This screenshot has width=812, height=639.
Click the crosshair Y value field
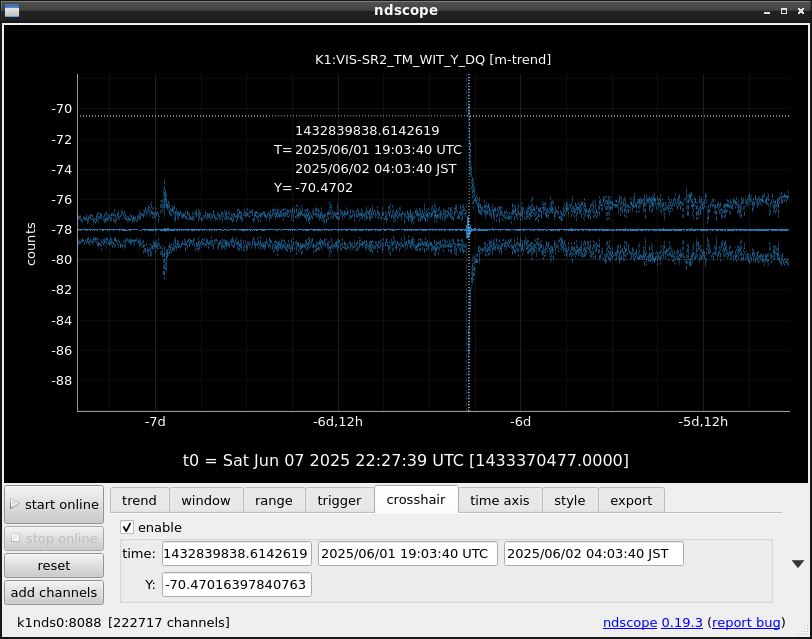(x=237, y=584)
